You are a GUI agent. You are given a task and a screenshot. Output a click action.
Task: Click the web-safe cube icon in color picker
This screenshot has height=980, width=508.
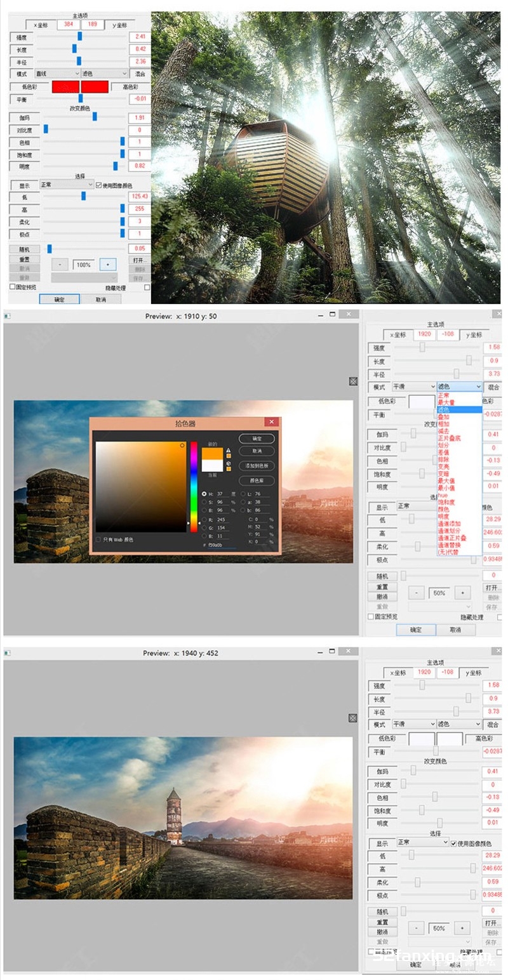pos(229,463)
